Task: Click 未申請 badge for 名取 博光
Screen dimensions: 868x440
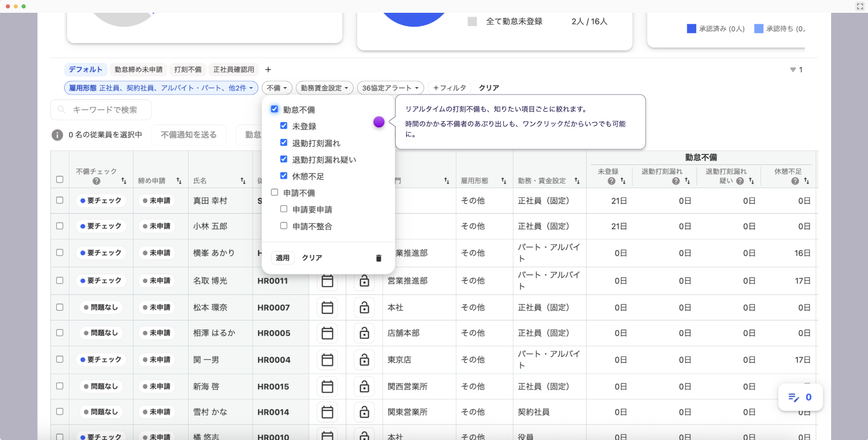Action: [x=157, y=281]
